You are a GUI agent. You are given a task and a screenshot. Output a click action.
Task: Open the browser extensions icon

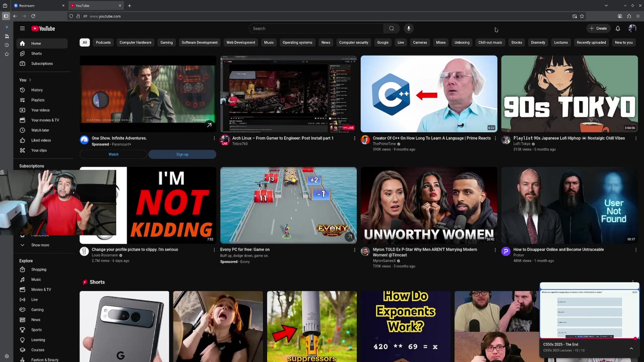click(629, 16)
